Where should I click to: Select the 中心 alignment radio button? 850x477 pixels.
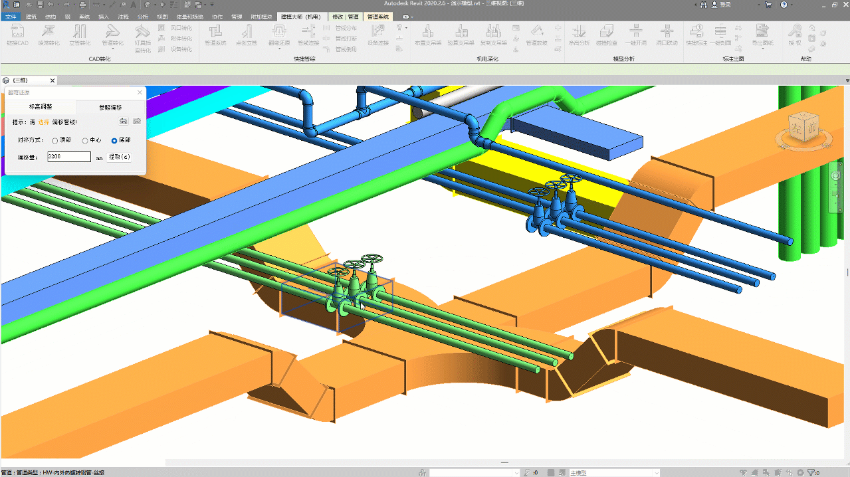click(85, 141)
